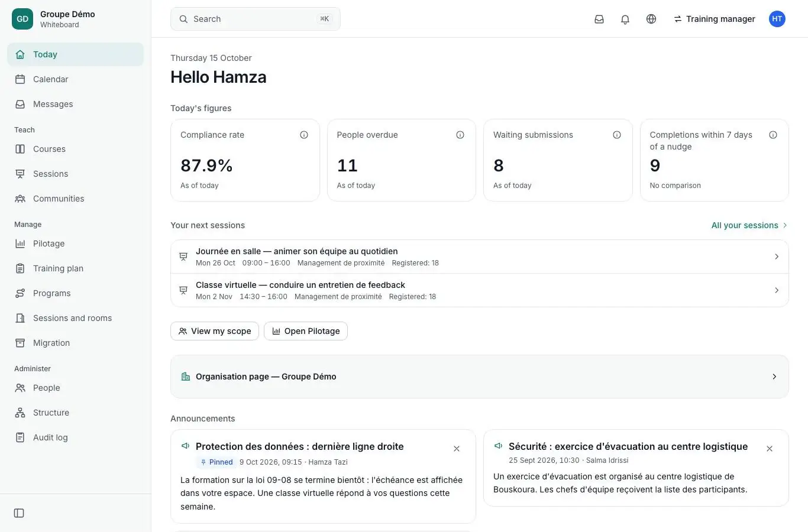Open Structure page

[x=75, y=413]
